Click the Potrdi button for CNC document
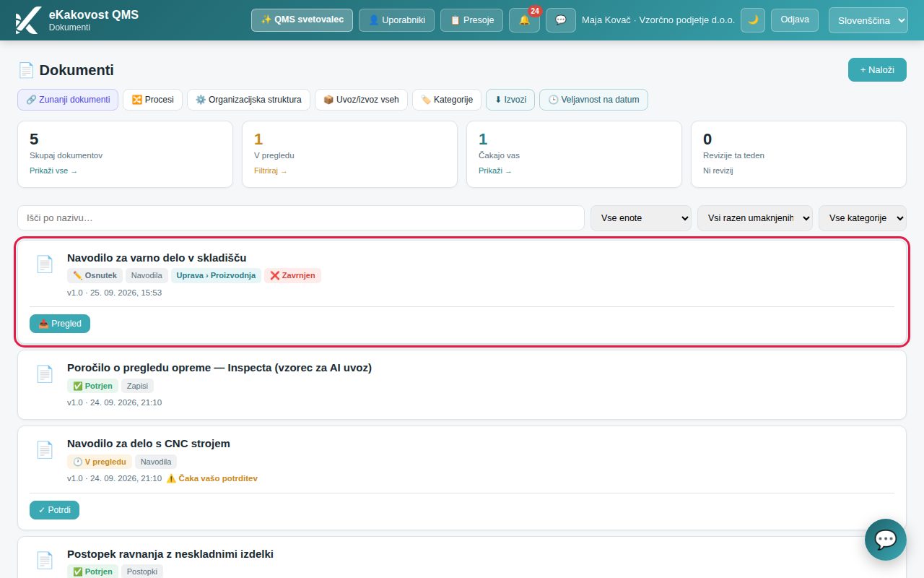This screenshot has width=924, height=578. coord(54,510)
